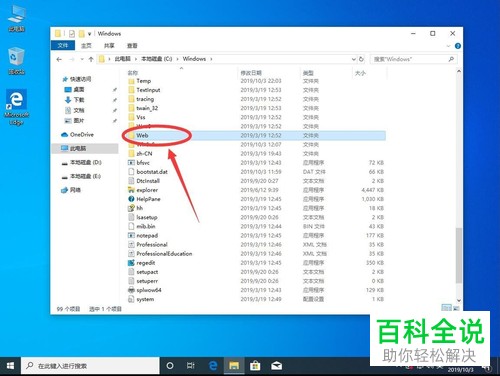This screenshot has height=376, width=500.
Task: Sort by the 大小 column header
Action: coord(360,73)
